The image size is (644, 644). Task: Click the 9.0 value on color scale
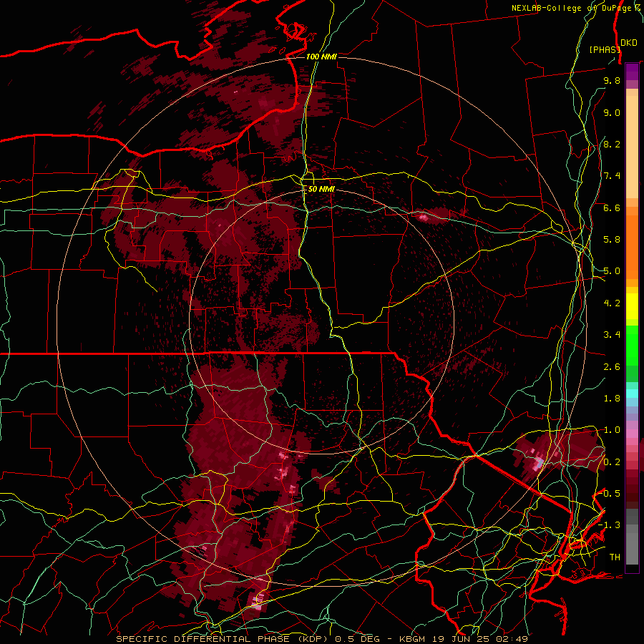pos(612,112)
